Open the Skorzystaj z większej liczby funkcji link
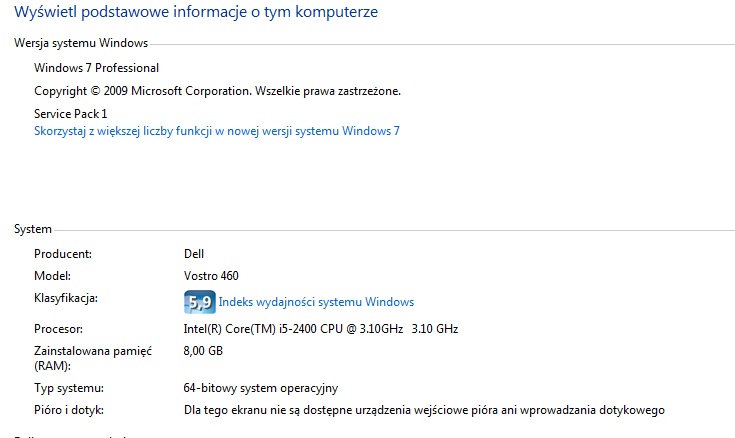The width and height of the screenshot is (735, 438). [x=217, y=131]
